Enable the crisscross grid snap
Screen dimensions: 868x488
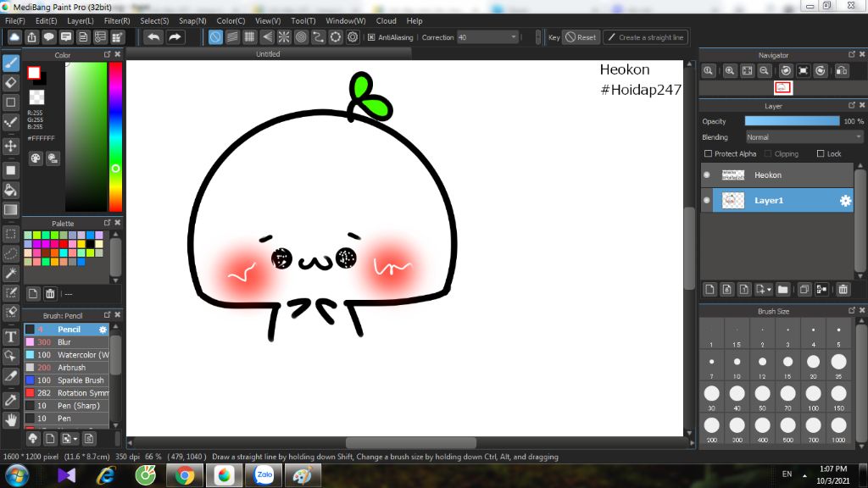tap(250, 37)
